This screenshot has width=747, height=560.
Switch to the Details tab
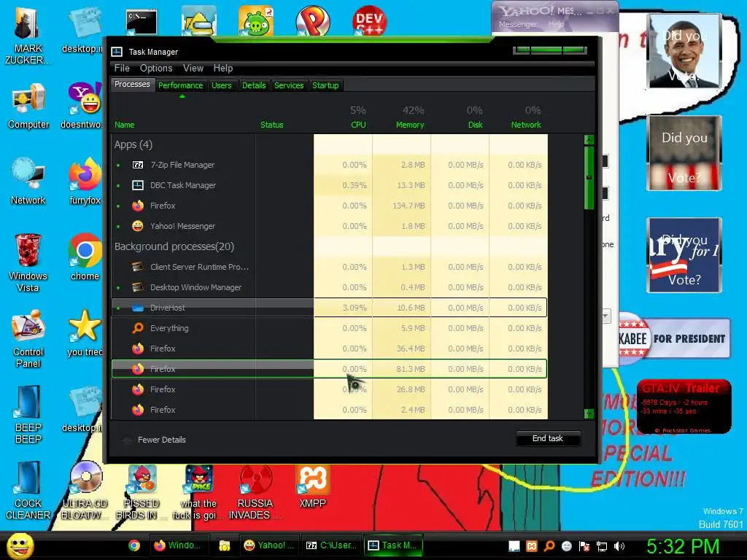tap(254, 85)
